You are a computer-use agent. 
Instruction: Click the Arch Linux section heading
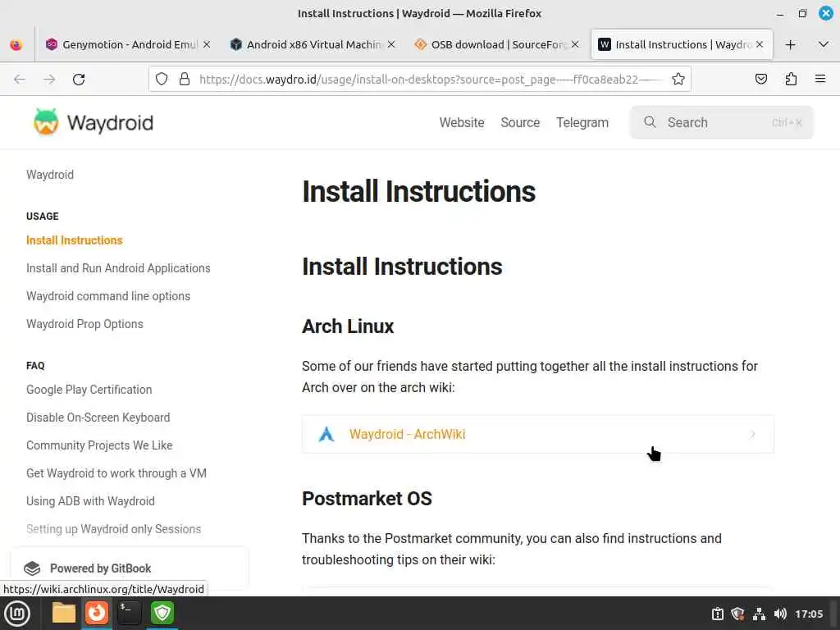[348, 326]
